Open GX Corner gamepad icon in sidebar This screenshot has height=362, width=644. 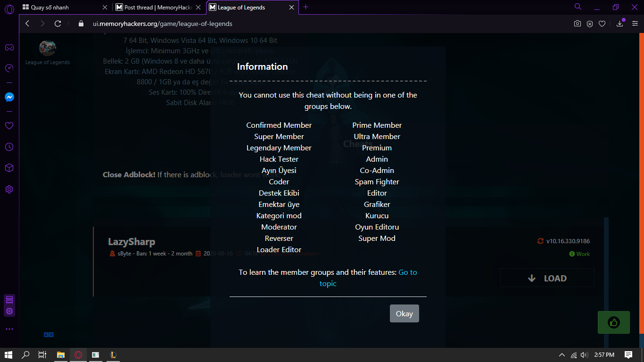coord(9,47)
